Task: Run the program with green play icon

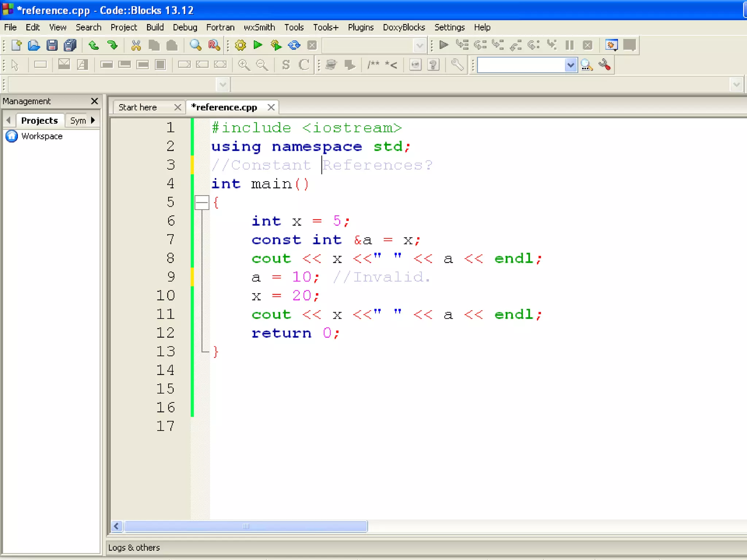Action: [x=258, y=45]
